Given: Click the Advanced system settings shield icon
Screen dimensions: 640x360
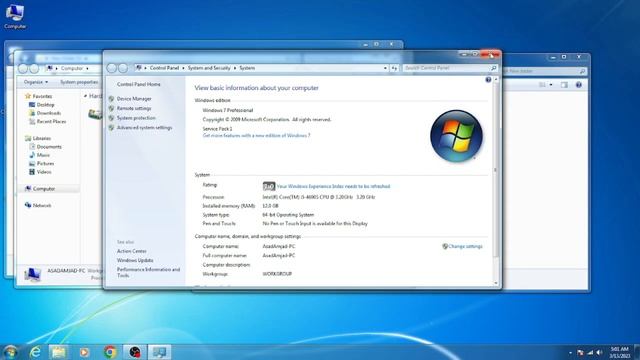Looking at the screenshot, I should (x=111, y=128).
